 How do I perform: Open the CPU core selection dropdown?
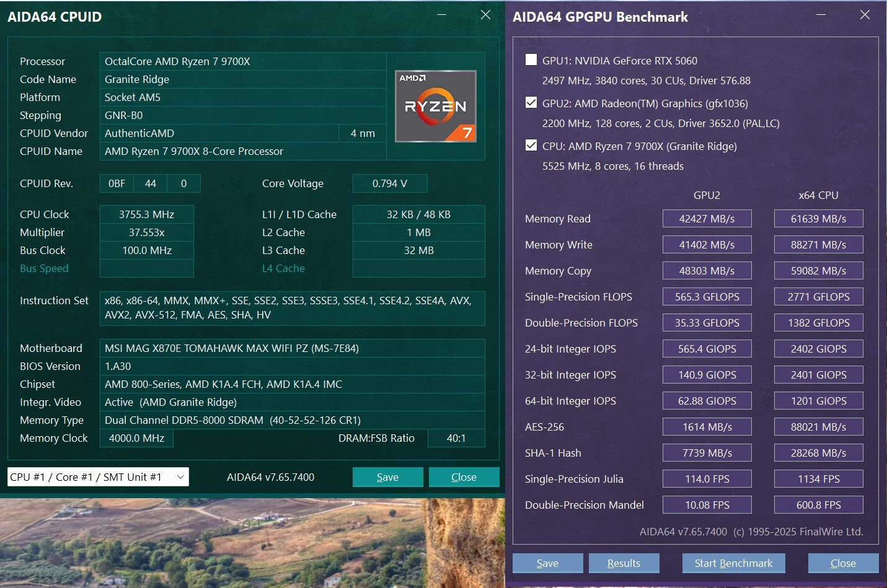pyautogui.click(x=98, y=477)
